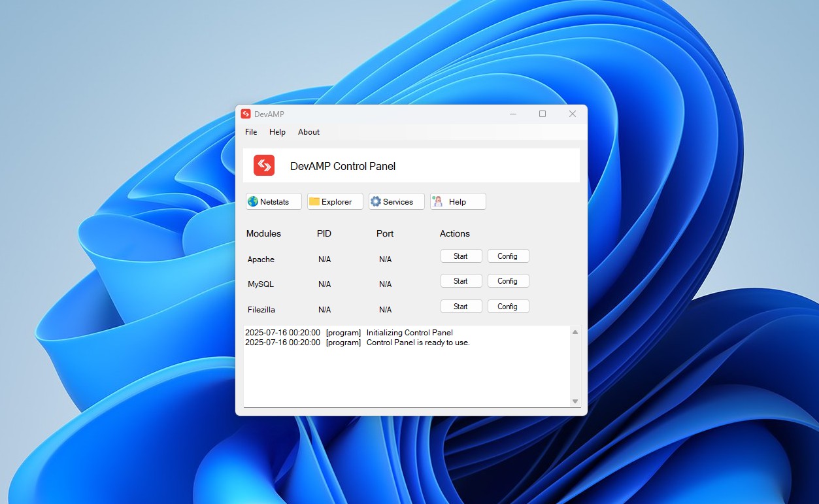Start the MySQL module
Viewport: 819px width, 504px height.
(461, 281)
